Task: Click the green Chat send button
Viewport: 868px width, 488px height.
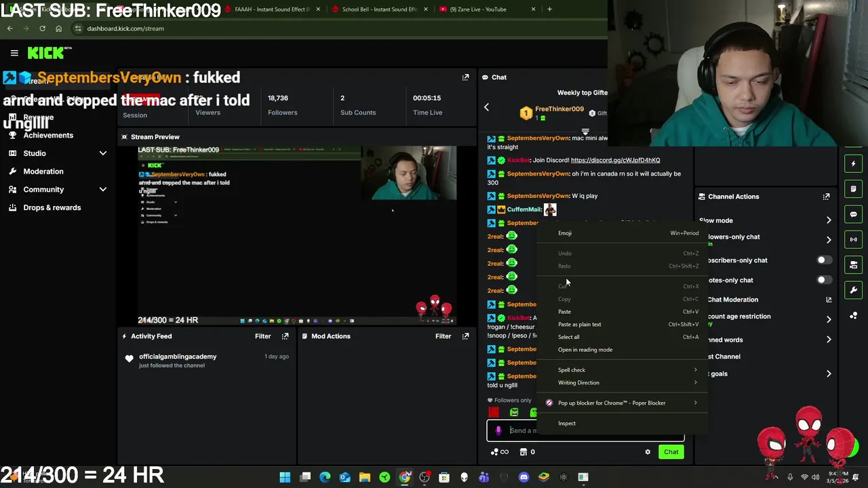Action: (671, 452)
